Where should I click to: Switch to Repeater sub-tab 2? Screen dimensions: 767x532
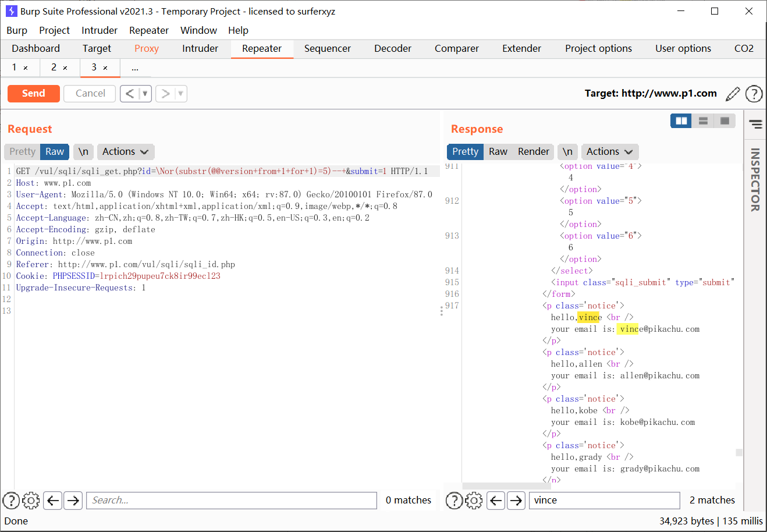(54, 68)
